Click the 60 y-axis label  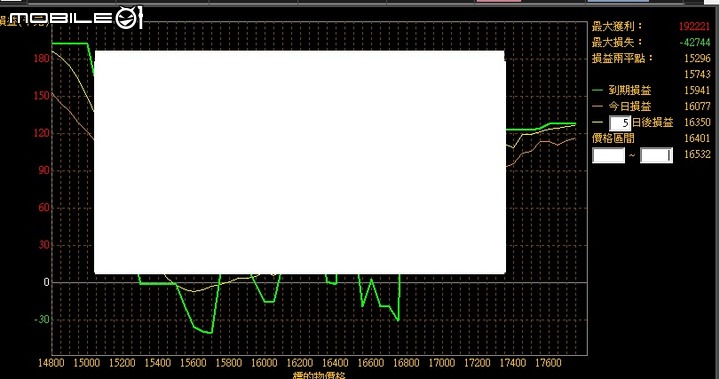click(44, 208)
